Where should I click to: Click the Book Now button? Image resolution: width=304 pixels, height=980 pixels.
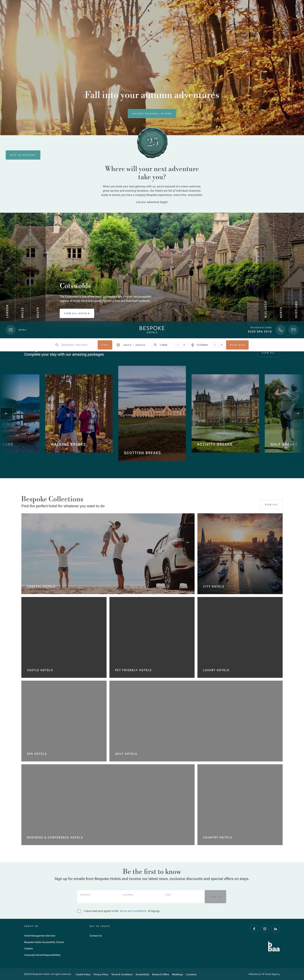pos(237,345)
